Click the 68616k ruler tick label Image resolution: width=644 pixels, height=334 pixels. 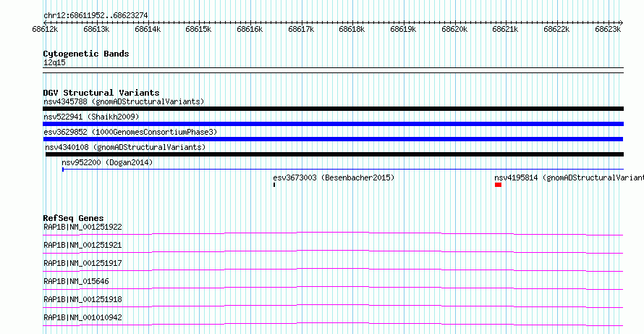click(250, 29)
